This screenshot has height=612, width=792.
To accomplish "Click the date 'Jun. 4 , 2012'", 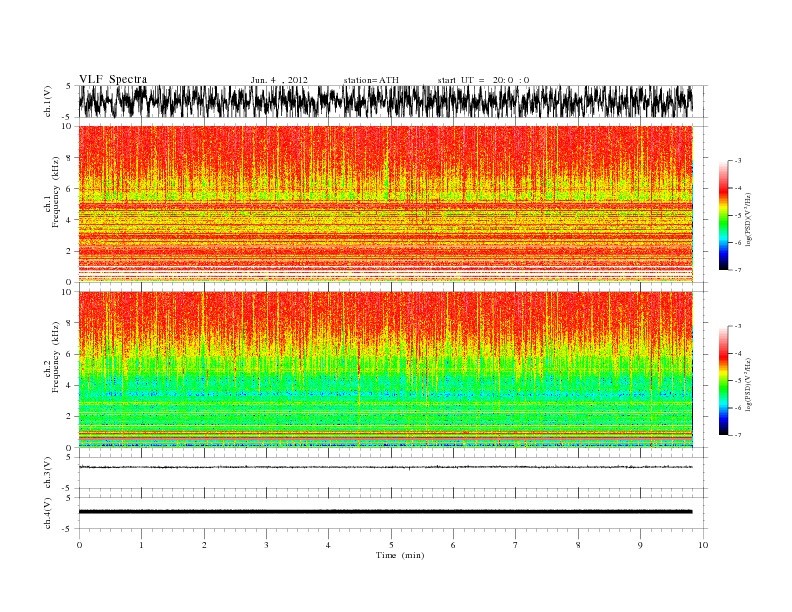I will (x=279, y=80).
